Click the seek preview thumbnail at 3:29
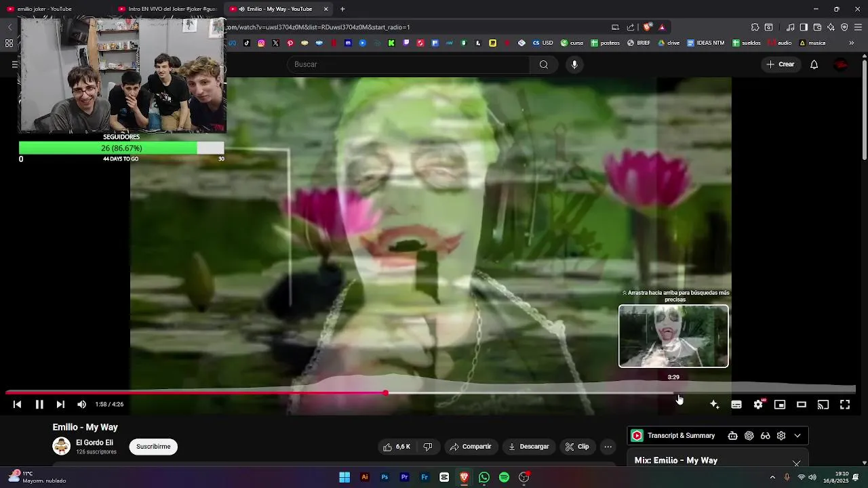 (x=673, y=336)
